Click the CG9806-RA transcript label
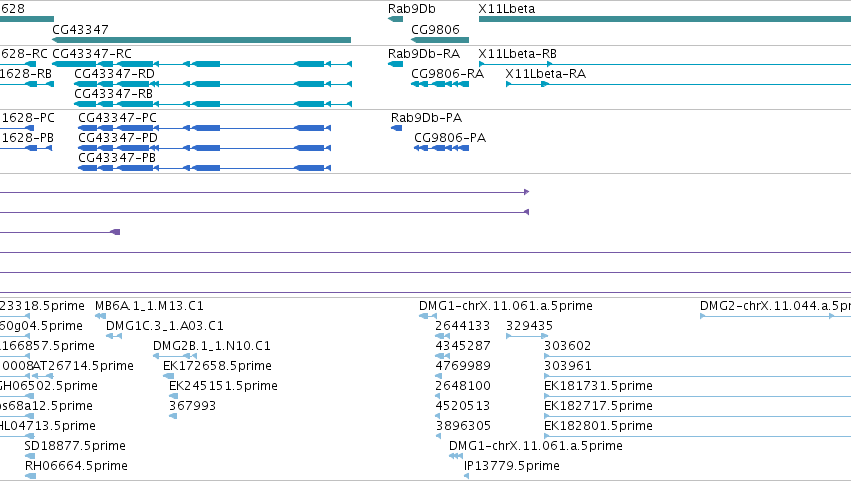The width and height of the screenshot is (851, 481). pos(447,73)
